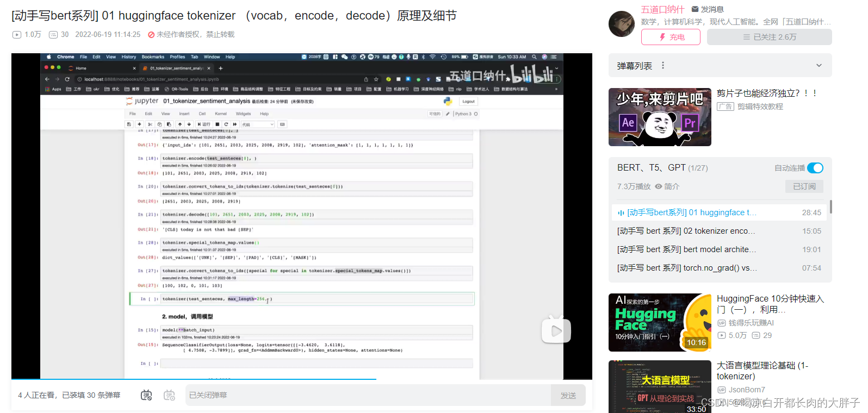Viewport: 868px width, 413px height.
Task: Click the danmaku icon next to 29
Action: [x=756, y=335]
